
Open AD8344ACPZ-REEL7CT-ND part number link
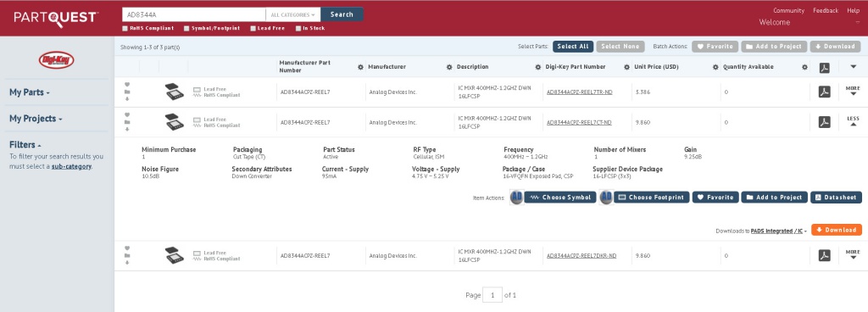tap(579, 122)
